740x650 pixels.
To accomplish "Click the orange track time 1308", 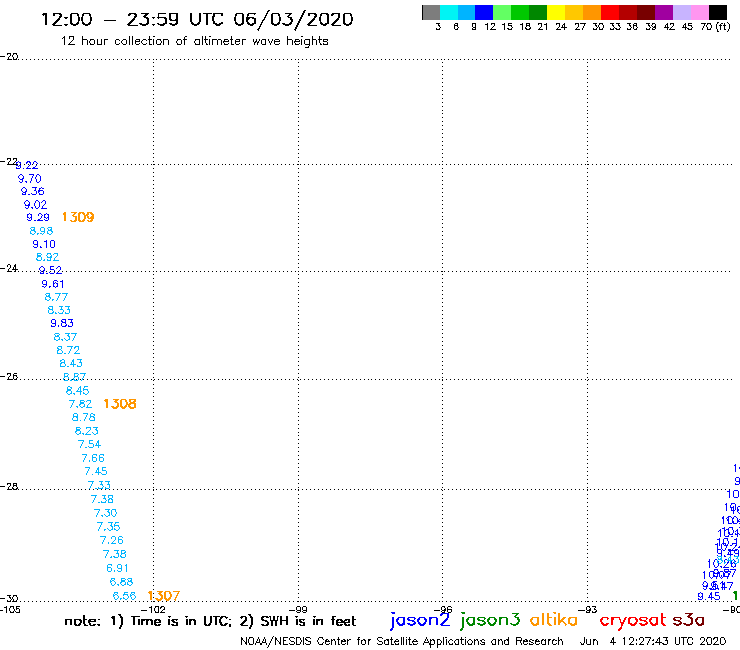I will pyautogui.click(x=120, y=404).
